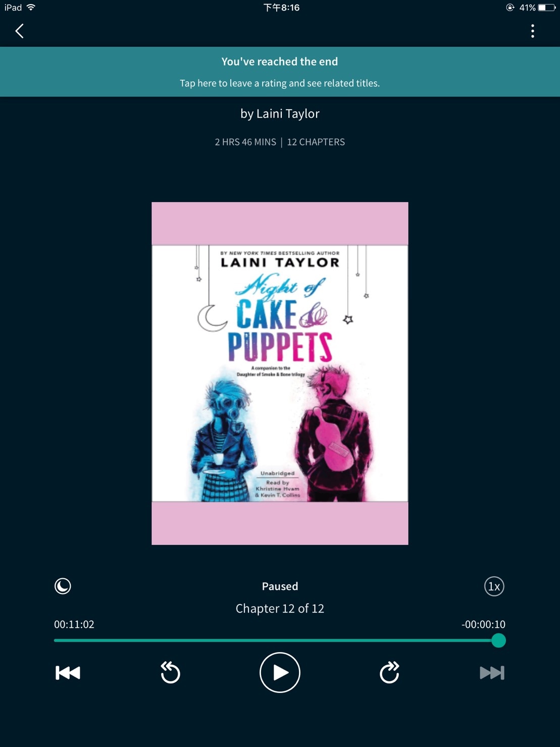Rewind using the skip-back circular arrow
560x747 pixels.
point(170,672)
